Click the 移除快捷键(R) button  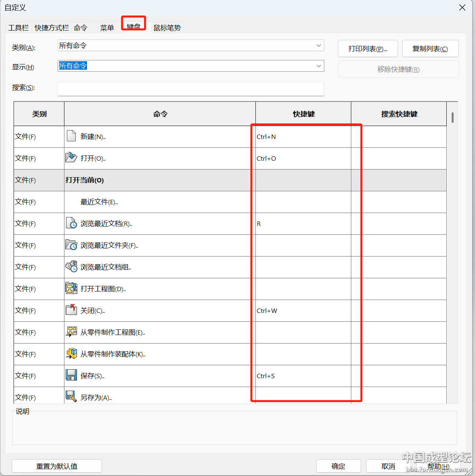[398, 69]
